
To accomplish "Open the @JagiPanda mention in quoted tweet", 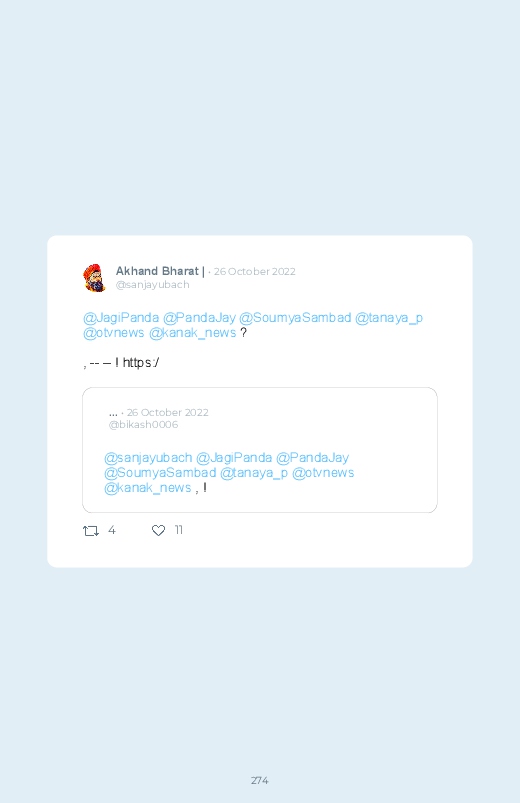I will [234, 458].
